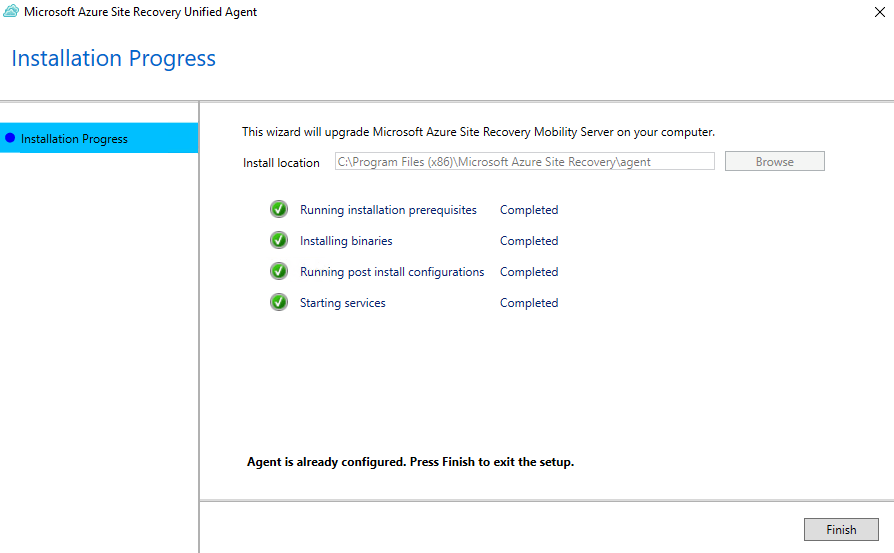
Task: Click the Running post install configurations label
Action: (392, 272)
